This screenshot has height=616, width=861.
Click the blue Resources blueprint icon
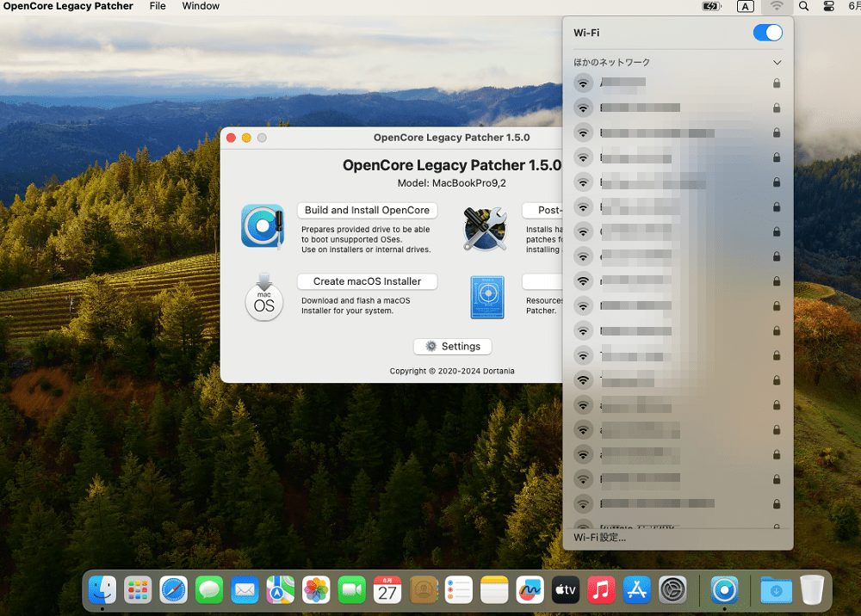coord(487,298)
